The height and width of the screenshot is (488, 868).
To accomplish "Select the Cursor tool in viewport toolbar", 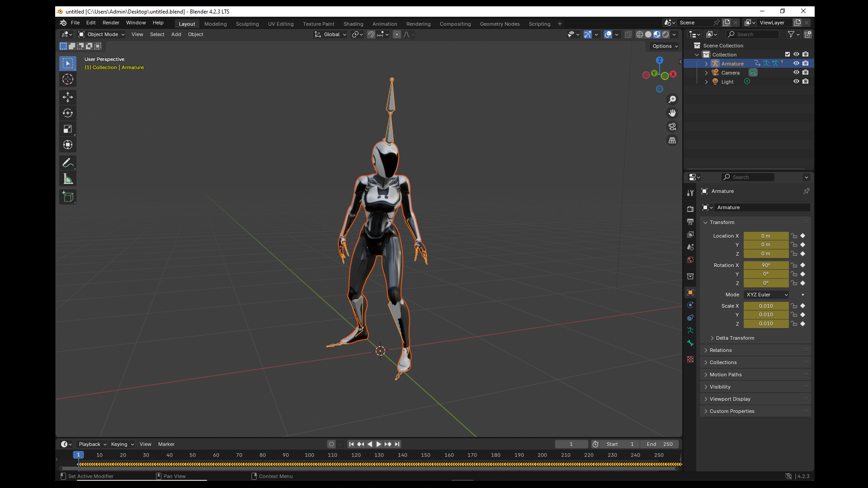I will point(68,79).
